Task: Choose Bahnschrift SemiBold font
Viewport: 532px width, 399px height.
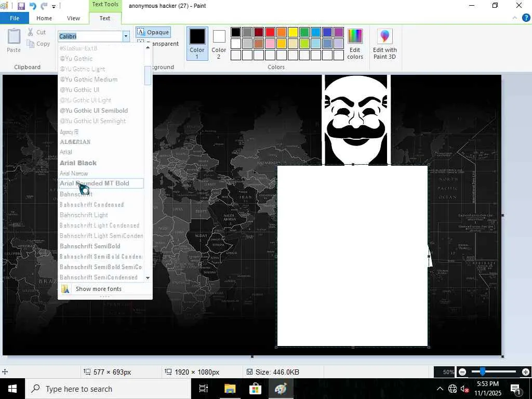Action: click(101, 246)
